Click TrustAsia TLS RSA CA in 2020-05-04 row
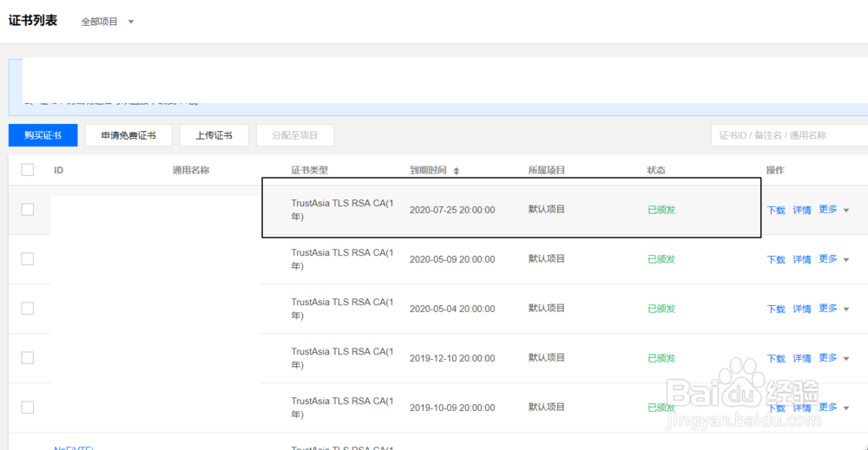The image size is (868, 450). (x=342, y=309)
